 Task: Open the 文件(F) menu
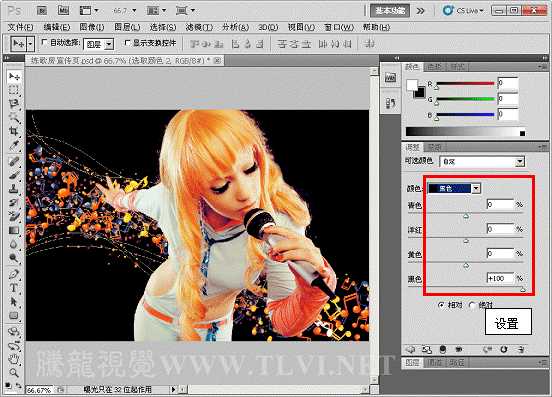(20, 27)
